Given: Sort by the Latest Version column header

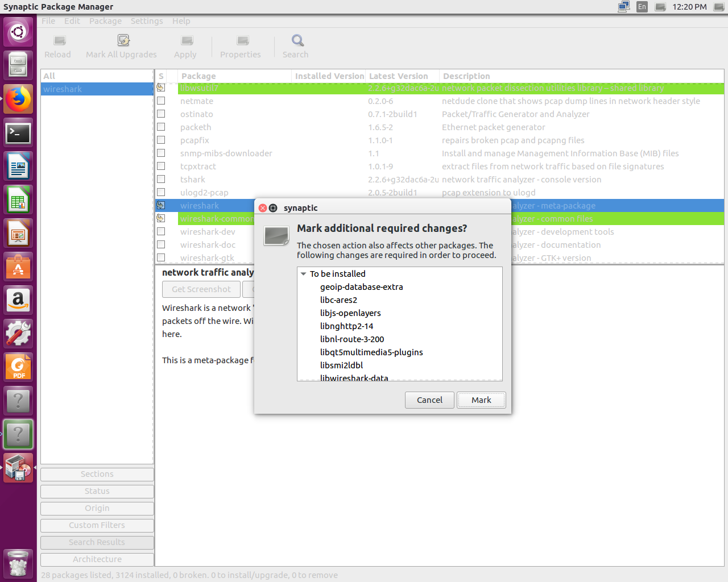Looking at the screenshot, I should tap(402, 76).
